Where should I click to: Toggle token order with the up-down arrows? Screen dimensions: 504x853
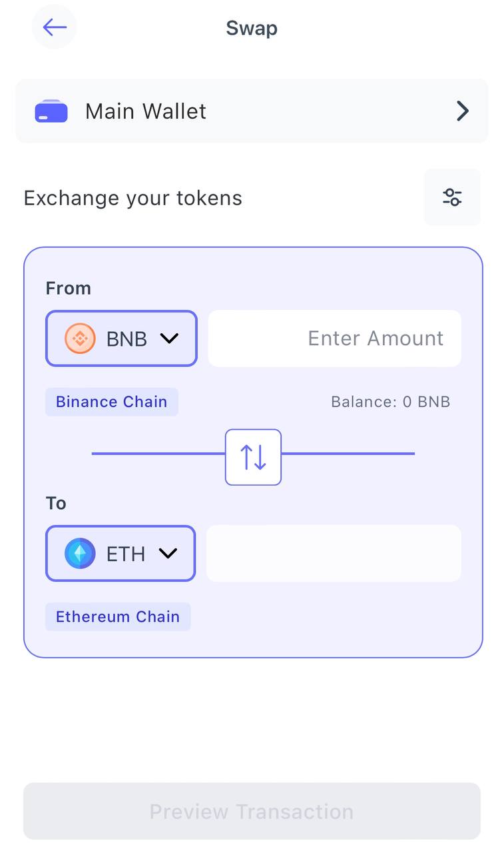click(253, 456)
